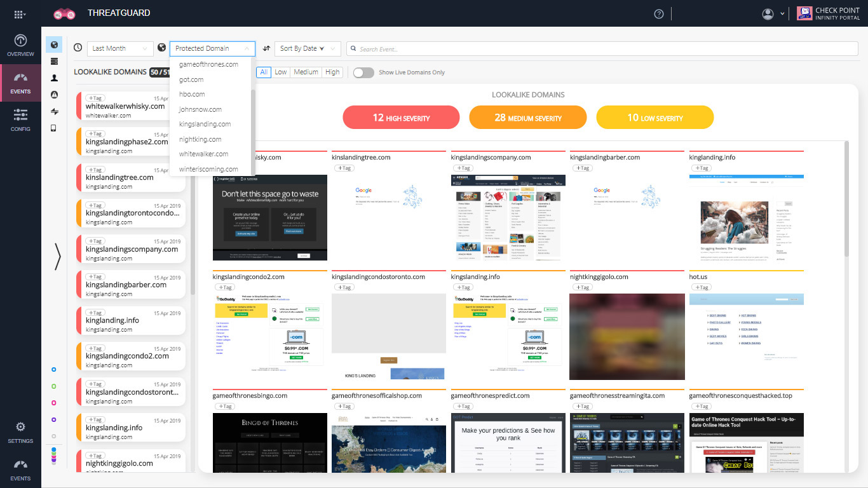Click the grid view vertical scrollbar
Image resolution: width=868 pixels, height=488 pixels.
pyautogui.click(x=846, y=199)
